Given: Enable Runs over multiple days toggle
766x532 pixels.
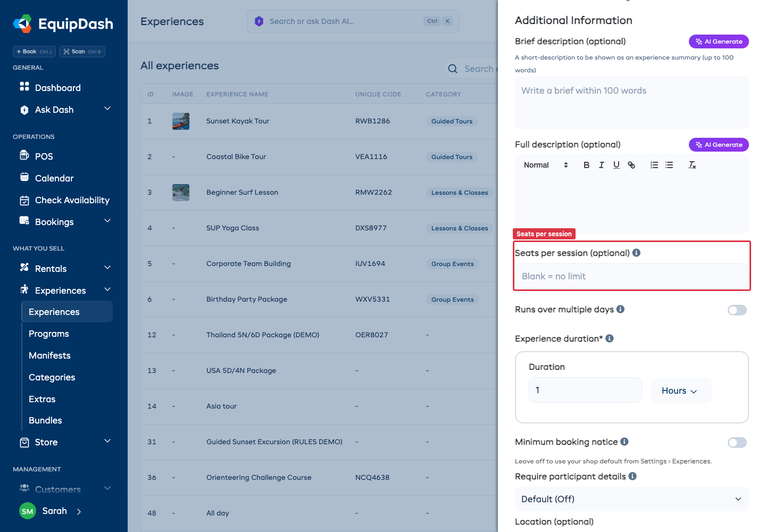Looking at the screenshot, I should coord(737,310).
